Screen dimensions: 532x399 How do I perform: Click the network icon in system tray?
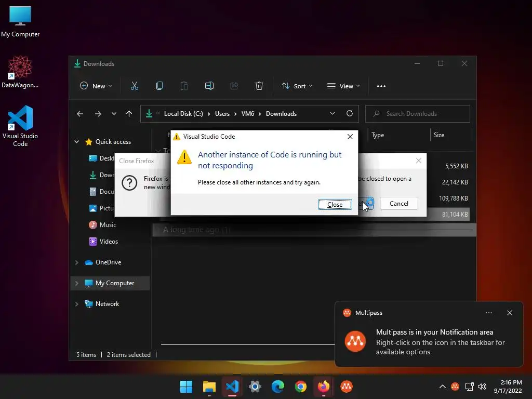coord(469,387)
